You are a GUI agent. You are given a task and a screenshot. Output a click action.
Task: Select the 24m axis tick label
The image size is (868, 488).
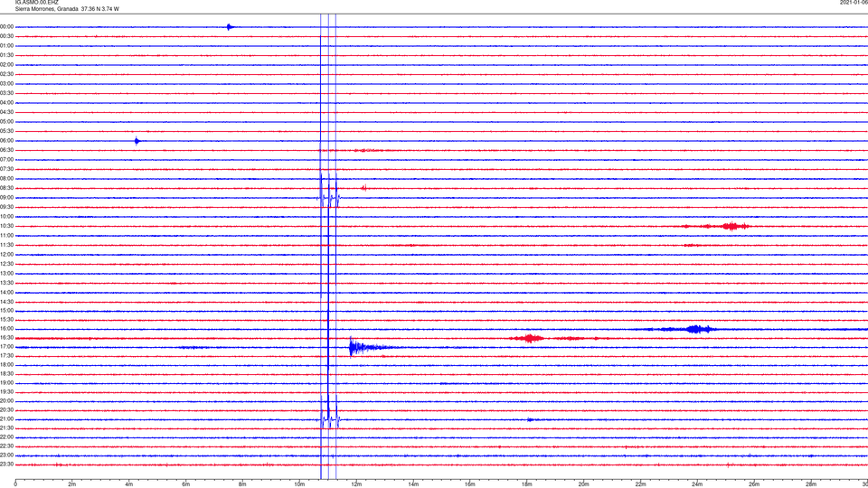click(697, 484)
